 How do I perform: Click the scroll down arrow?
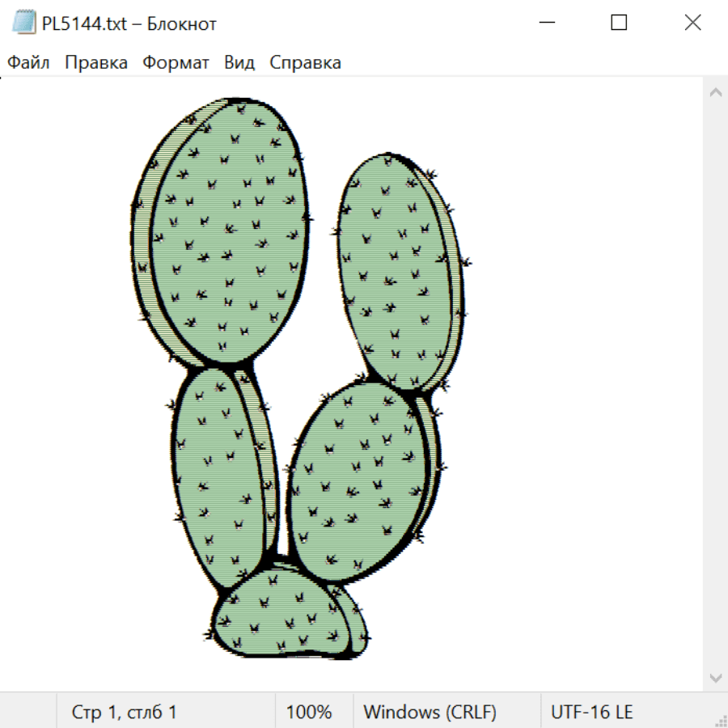tap(715, 676)
